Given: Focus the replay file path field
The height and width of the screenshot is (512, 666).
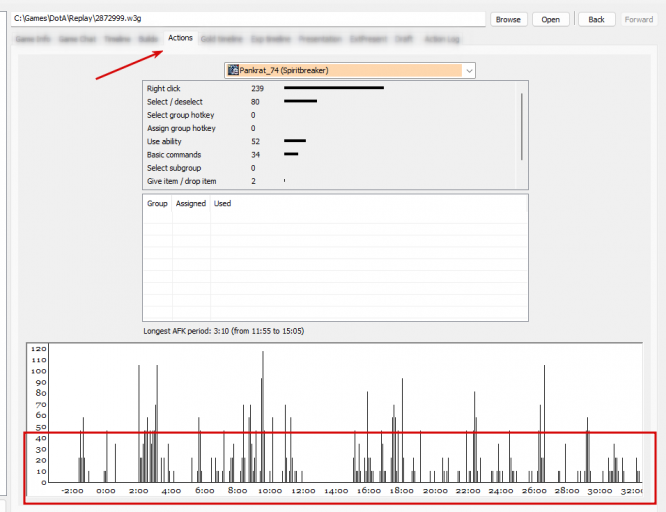Looking at the screenshot, I should (x=248, y=19).
